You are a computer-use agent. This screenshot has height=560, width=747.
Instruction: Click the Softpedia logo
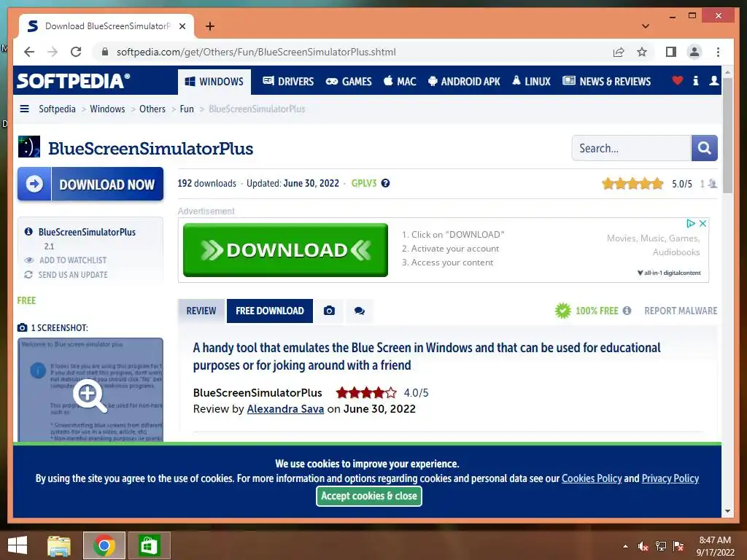point(74,81)
